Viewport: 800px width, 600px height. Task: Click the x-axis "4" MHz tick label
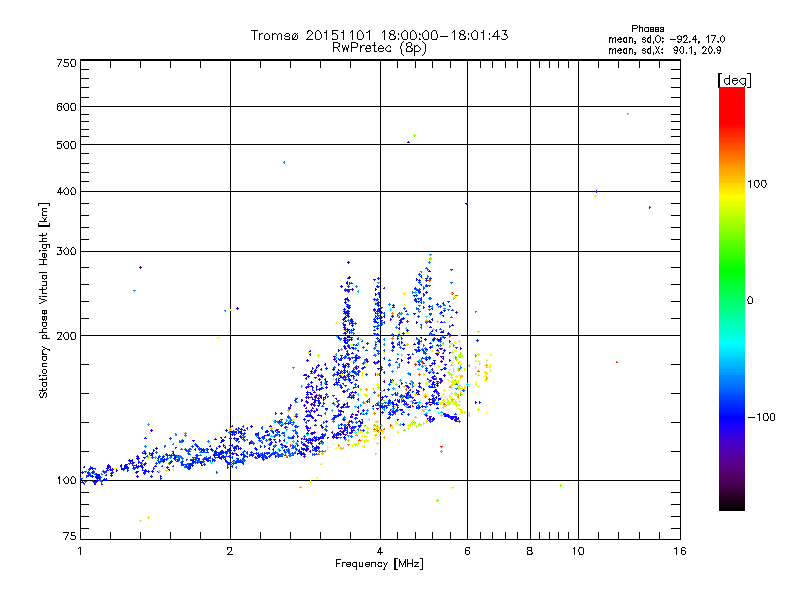(380, 551)
